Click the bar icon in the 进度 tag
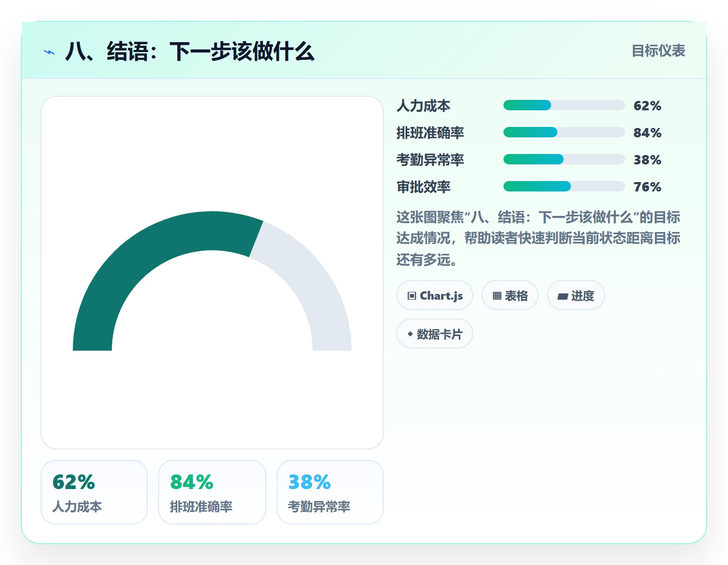This screenshot has height=565, width=728. point(563,297)
